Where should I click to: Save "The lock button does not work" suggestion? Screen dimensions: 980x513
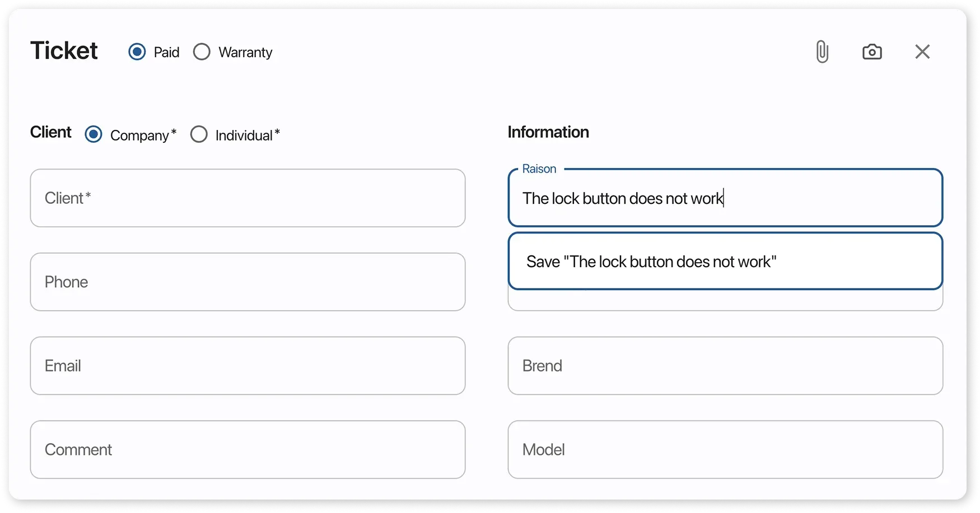tap(725, 262)
